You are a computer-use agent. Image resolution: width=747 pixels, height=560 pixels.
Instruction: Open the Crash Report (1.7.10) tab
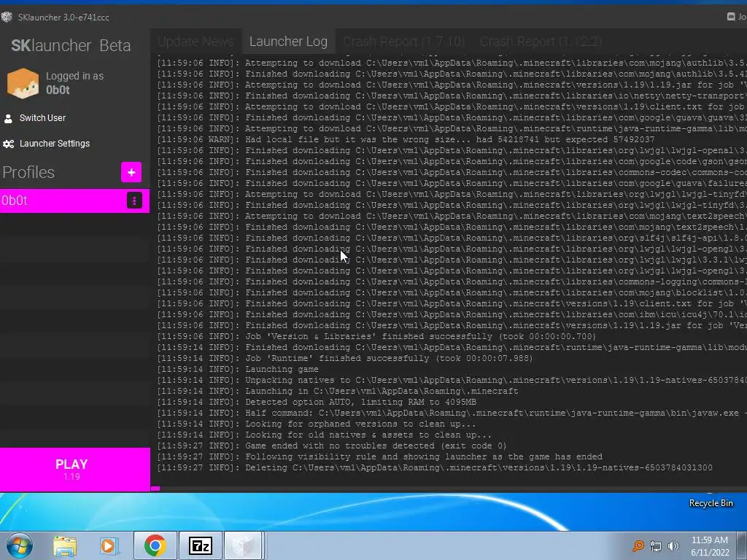click(403, 42)
